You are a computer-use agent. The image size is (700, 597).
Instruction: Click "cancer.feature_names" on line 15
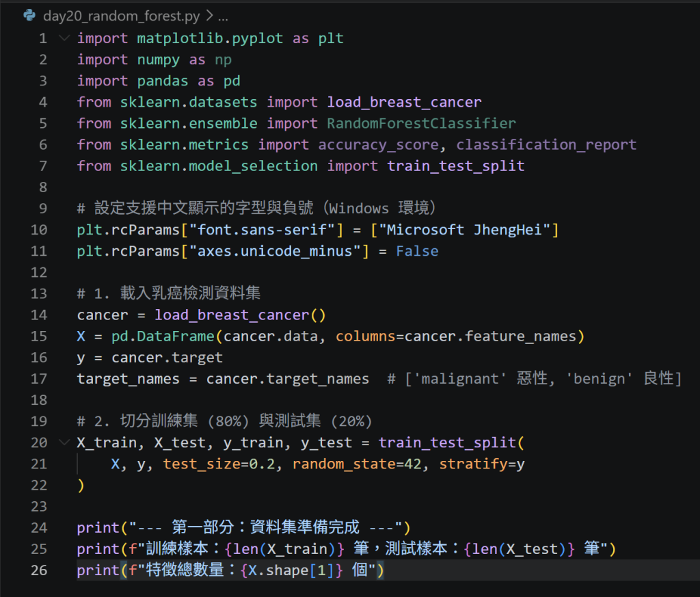(x=491, y=336)
